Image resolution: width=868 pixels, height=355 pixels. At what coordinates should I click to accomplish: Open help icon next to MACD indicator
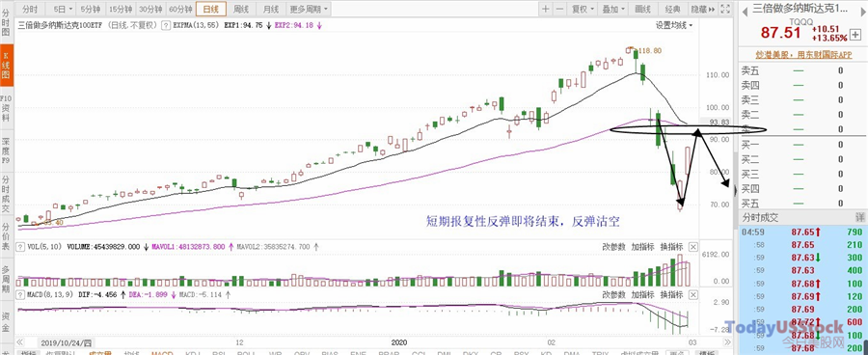point(20,294)
